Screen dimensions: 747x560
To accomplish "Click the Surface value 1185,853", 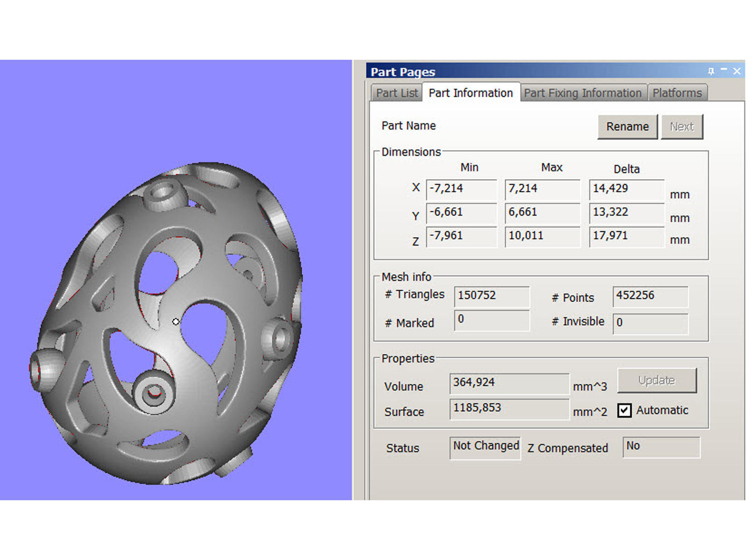I will click(509, 409).
